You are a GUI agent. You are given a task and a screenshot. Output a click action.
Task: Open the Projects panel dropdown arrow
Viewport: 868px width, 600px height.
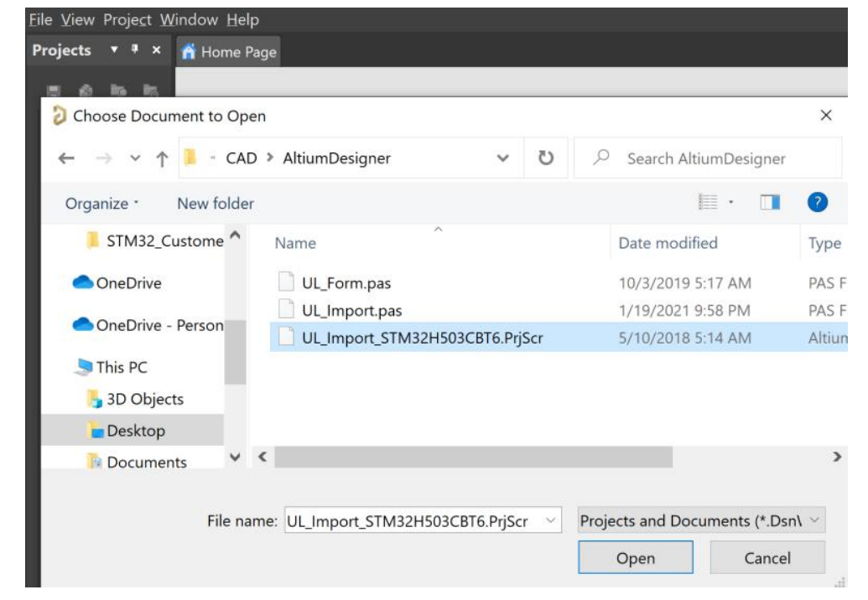[x=114, y=49]
